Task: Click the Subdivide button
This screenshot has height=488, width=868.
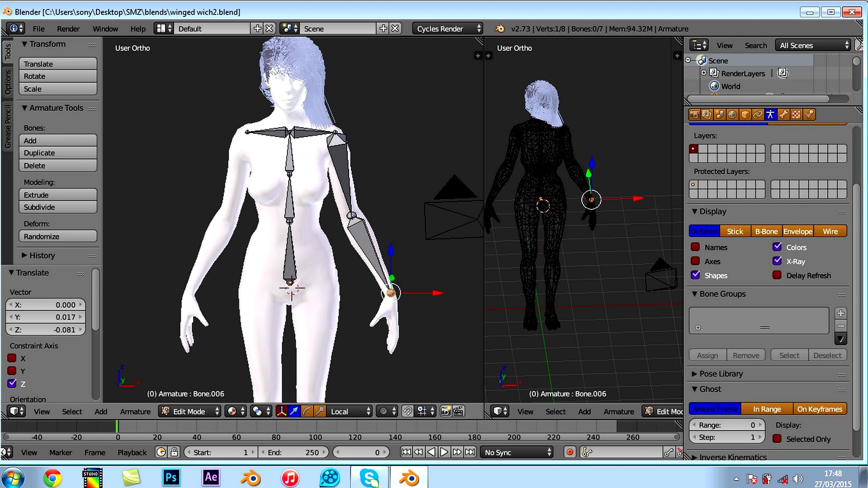Action: tap(58, 207)
